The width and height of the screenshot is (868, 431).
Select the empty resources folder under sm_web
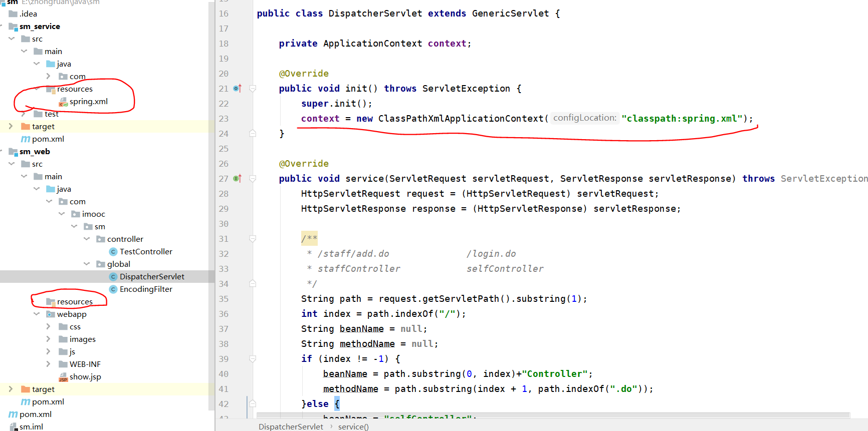tap(75, 302)
